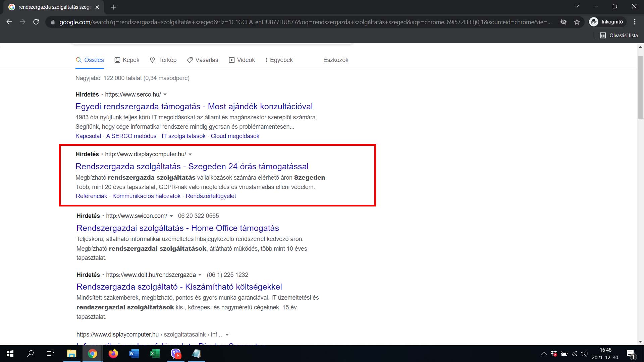Open Windows taskbar search
The height and width of the screenshot is (362, 644).
tap(30, 354)
